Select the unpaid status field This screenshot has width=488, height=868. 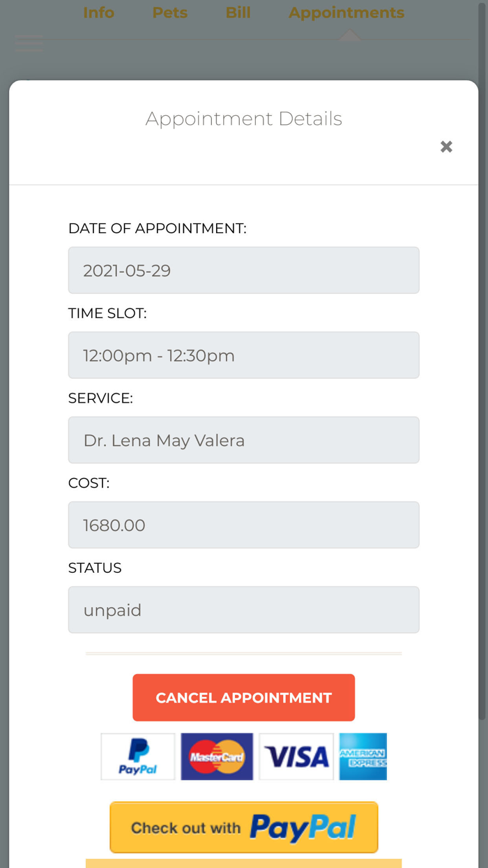(x=243, y=609)
